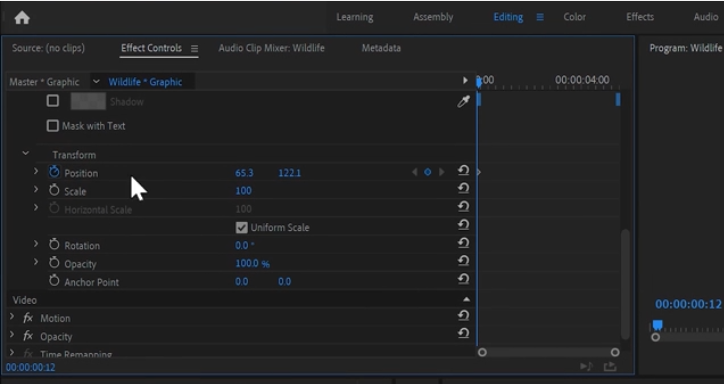Reset Scale parameter
Screen dimensions: 724x384
463,188
